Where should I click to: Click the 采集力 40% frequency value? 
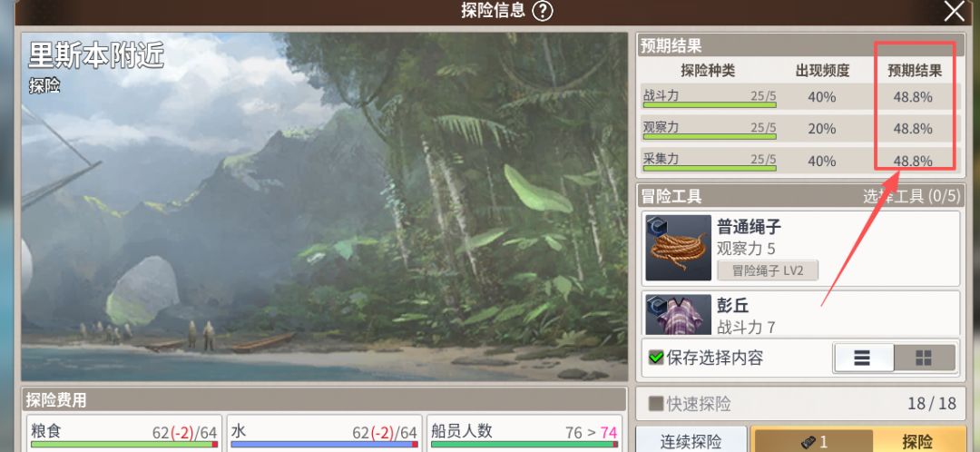tap(822, 162)
